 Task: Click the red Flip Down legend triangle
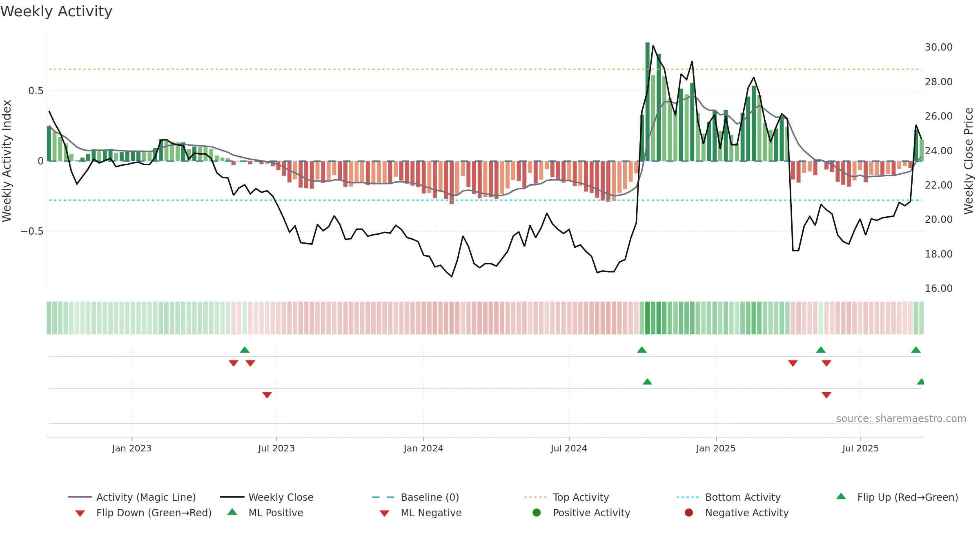[80, 513]
